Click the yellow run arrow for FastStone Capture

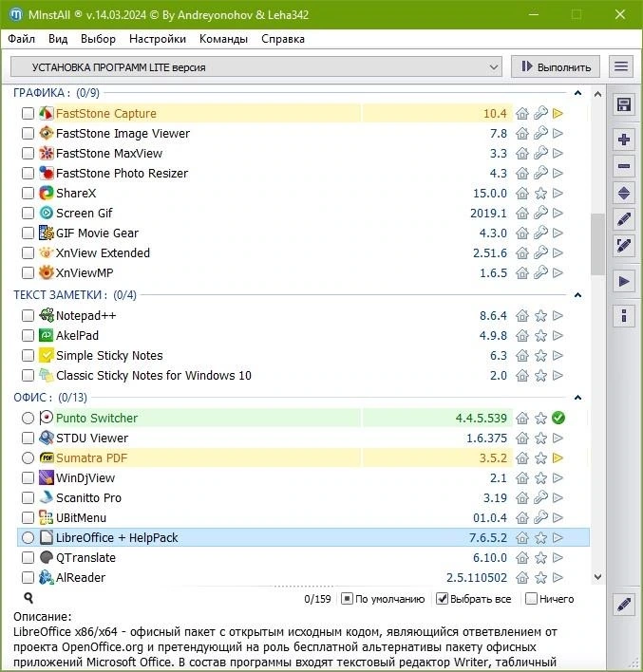click(x=558, y=114)
